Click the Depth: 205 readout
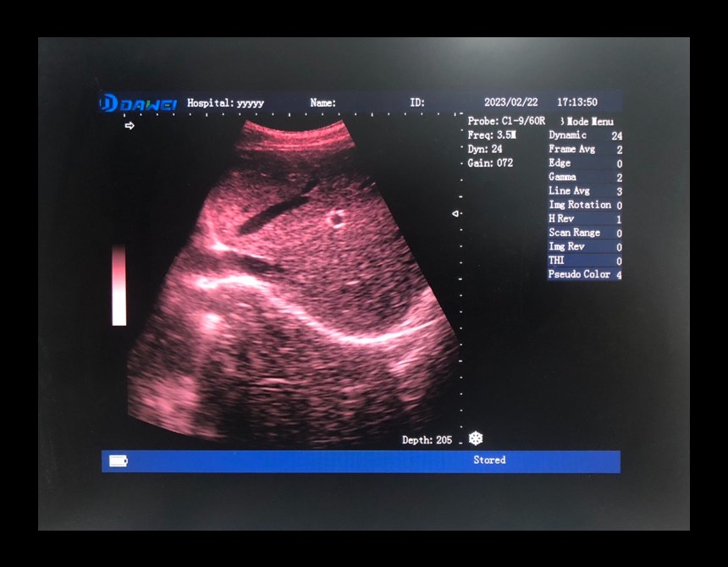The width and height of the screenshot is (728, 567). point(427,440)
